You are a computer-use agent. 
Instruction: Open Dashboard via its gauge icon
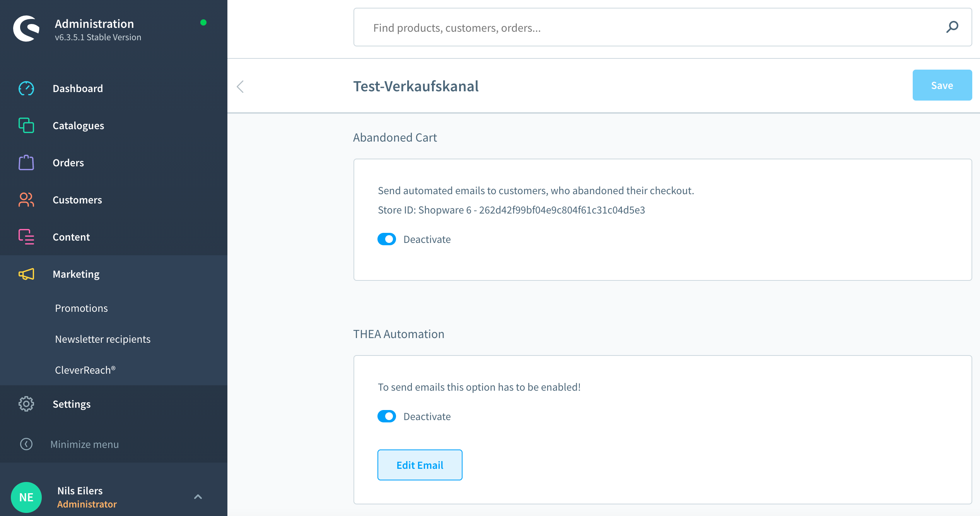(26, 89)
